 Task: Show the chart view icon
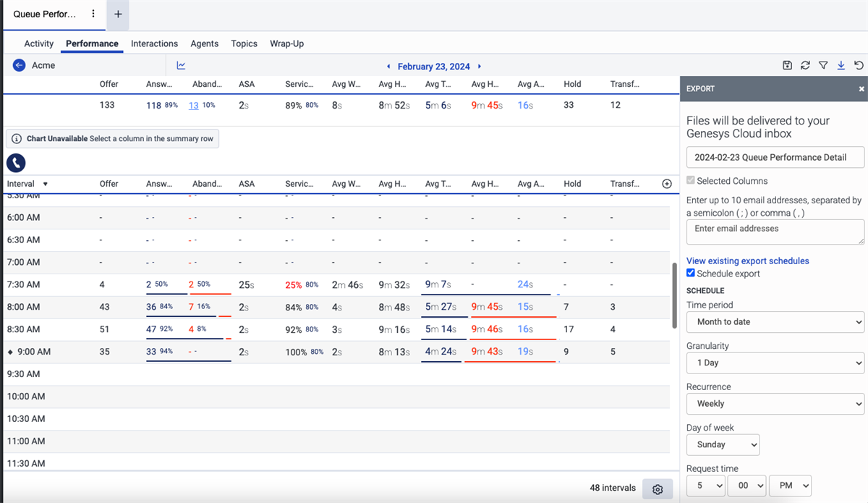click(181, 65)
